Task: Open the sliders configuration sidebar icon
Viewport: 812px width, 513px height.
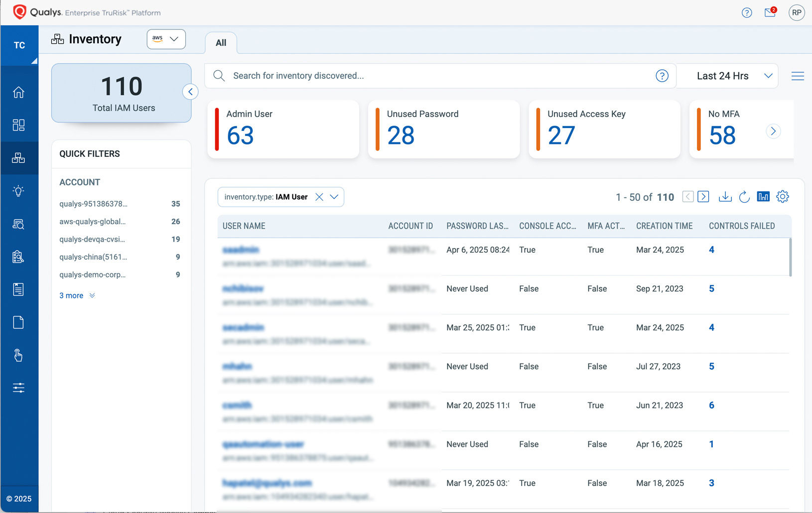Action: [x=18, y=388]
